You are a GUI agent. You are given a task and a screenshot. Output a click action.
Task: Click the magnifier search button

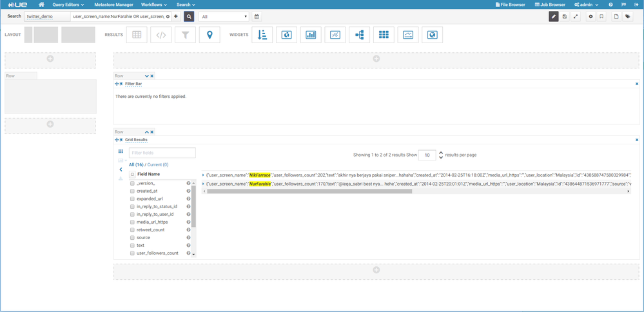click(189, 16)
